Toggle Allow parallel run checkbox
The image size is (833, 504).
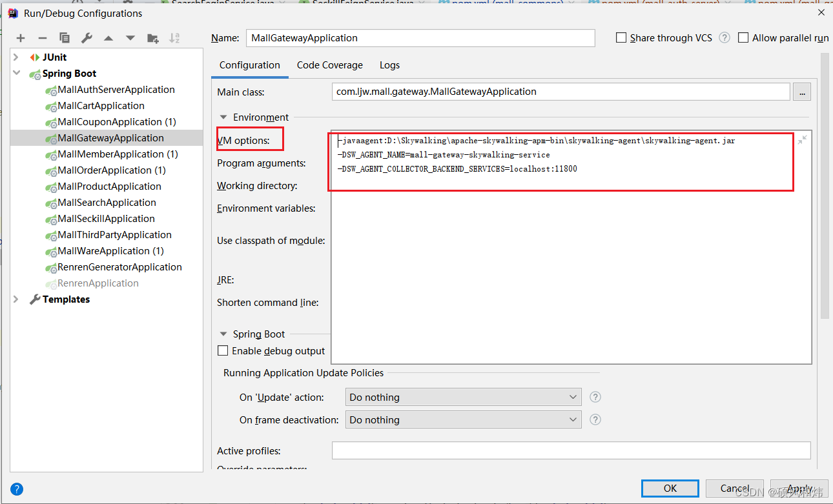[x=743, y=37]
